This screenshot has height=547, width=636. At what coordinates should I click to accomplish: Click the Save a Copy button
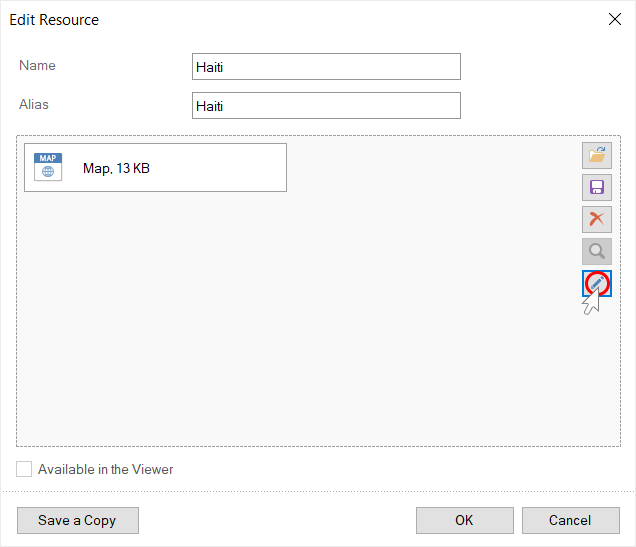point(77,520)
